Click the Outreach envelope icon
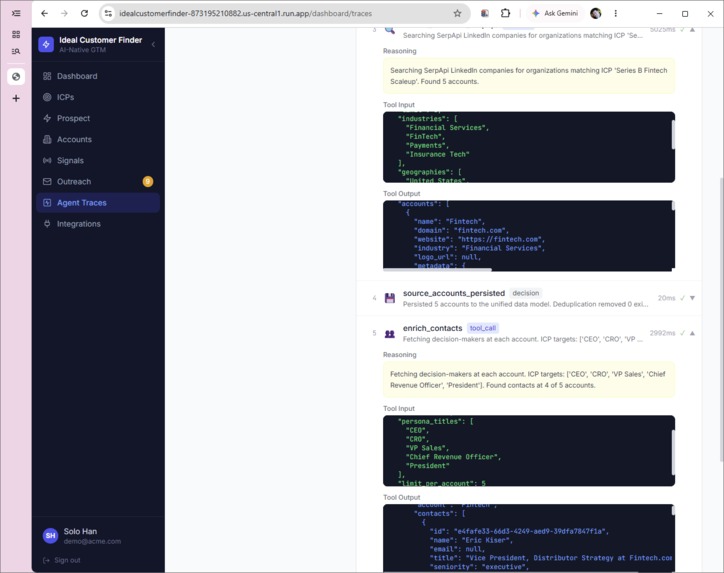The height and width of the screenshot is (573, 724). [47, 181]
